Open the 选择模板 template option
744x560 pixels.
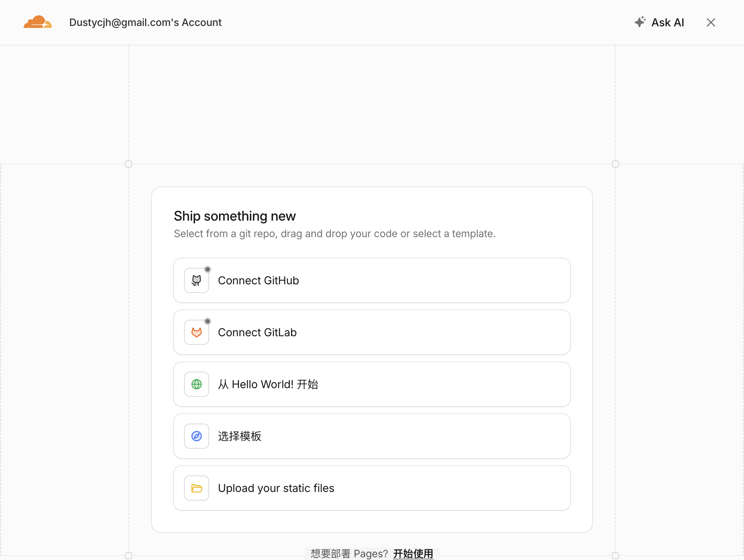point(372,436)
